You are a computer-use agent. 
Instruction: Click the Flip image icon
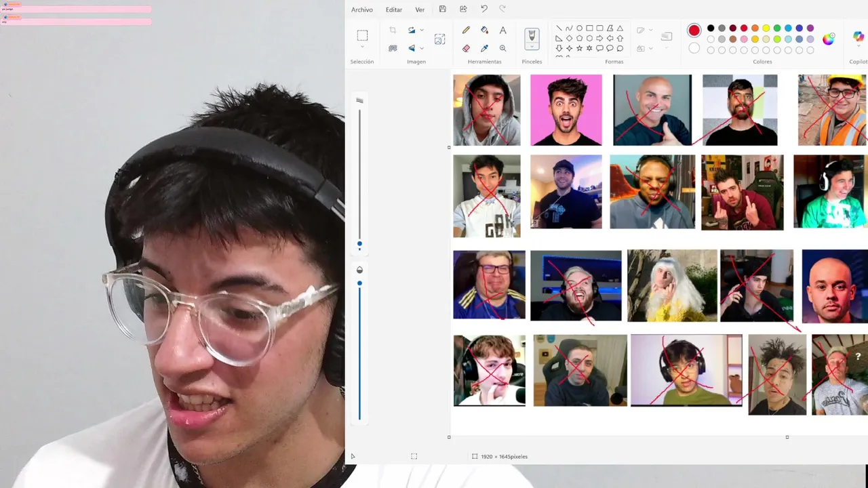point(411,48)
